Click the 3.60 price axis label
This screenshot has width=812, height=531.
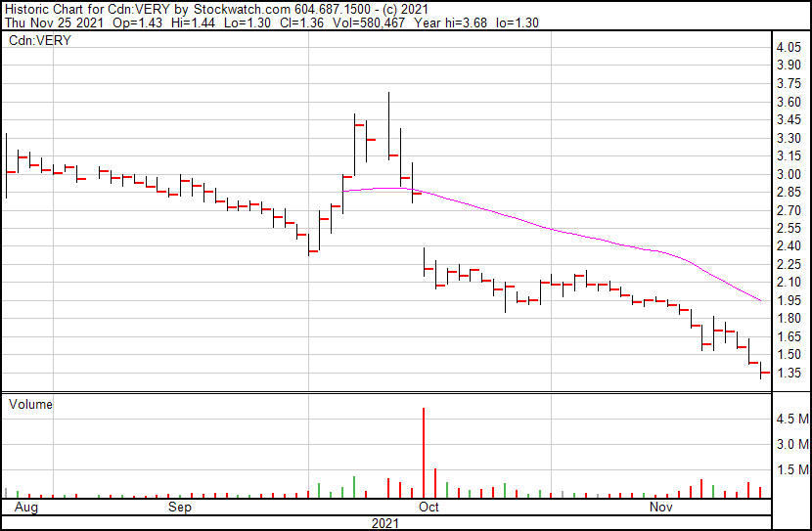point(789,102)
